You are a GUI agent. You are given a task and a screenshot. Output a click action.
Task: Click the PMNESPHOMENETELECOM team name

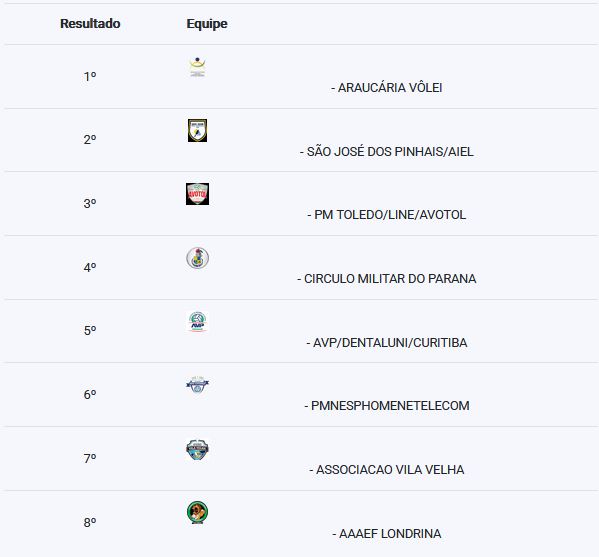[x=390, y=406]
